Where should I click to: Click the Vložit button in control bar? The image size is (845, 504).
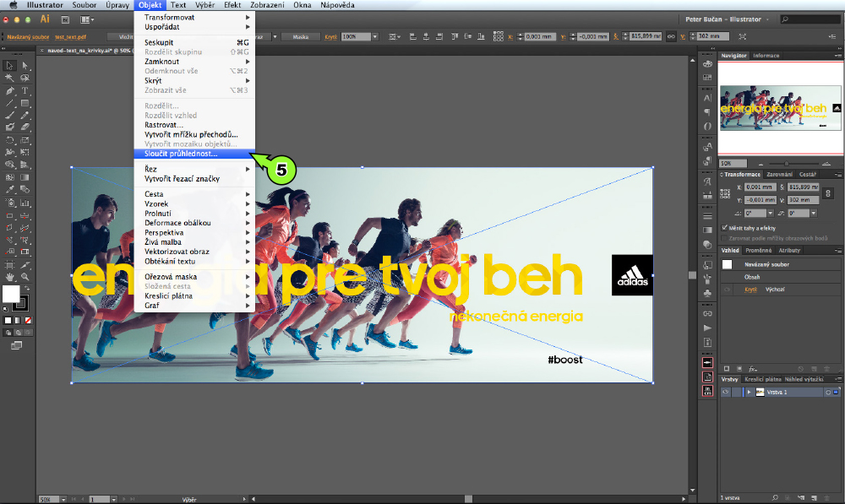[x=126, y=36]
